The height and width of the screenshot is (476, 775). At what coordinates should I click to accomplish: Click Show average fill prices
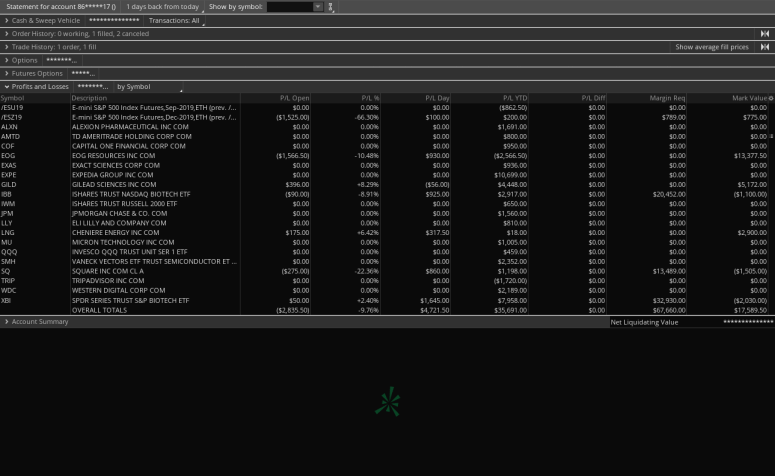point(712,47)
